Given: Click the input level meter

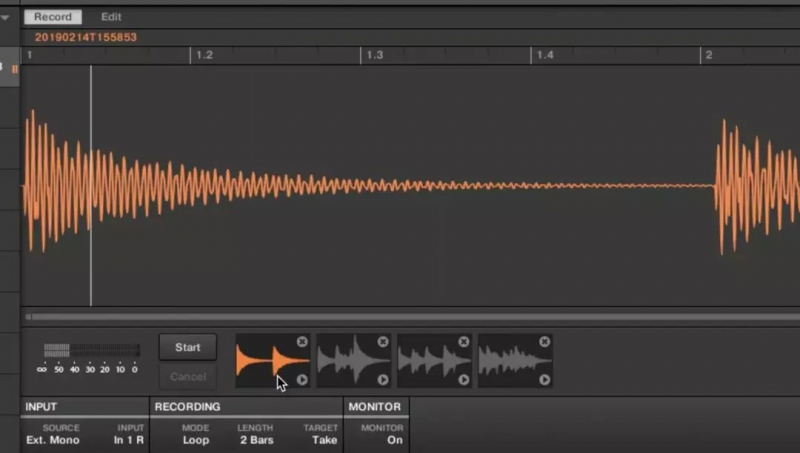Looking at the screenshot, I should pyautogui.click(x=91, y=350).
